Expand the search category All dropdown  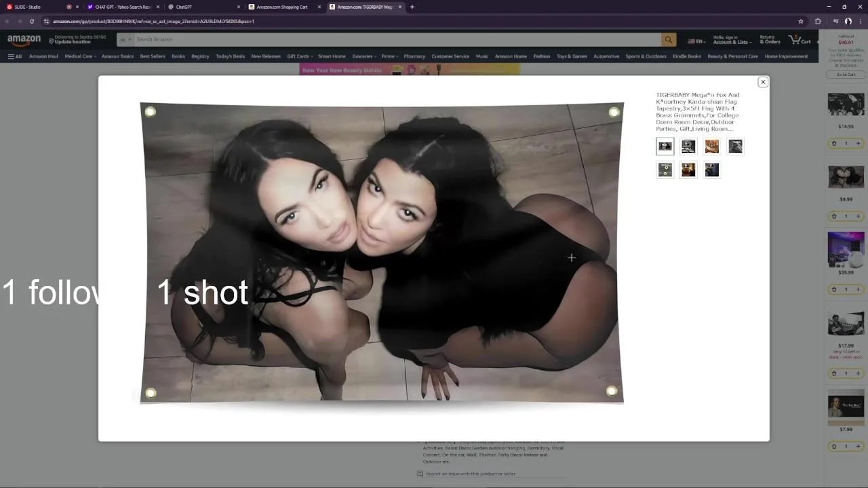tap(125, 40)
